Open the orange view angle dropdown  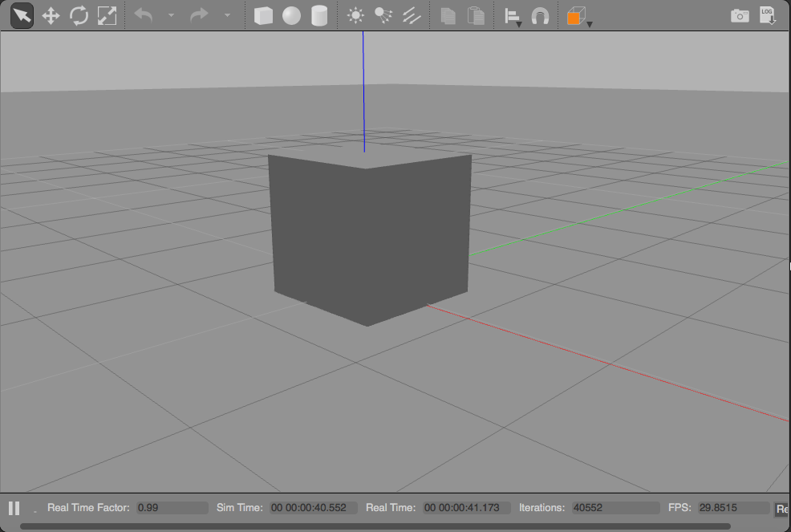pos(579,17)
